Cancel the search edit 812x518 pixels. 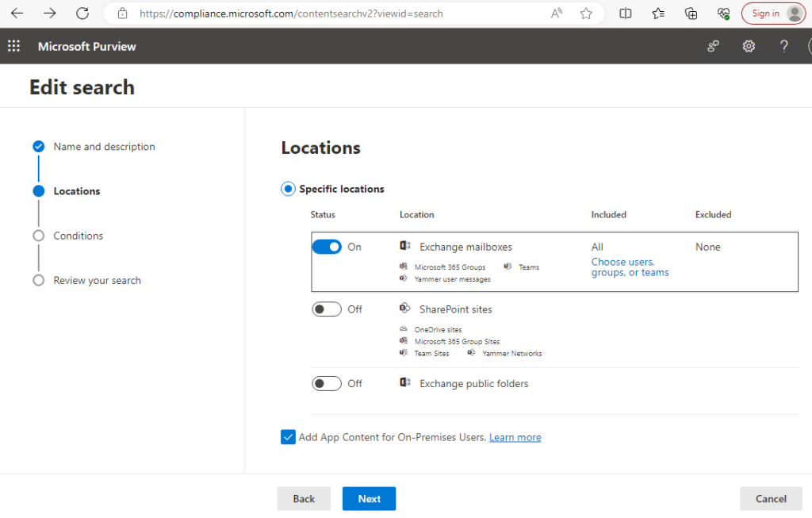[x=771, y=499]
